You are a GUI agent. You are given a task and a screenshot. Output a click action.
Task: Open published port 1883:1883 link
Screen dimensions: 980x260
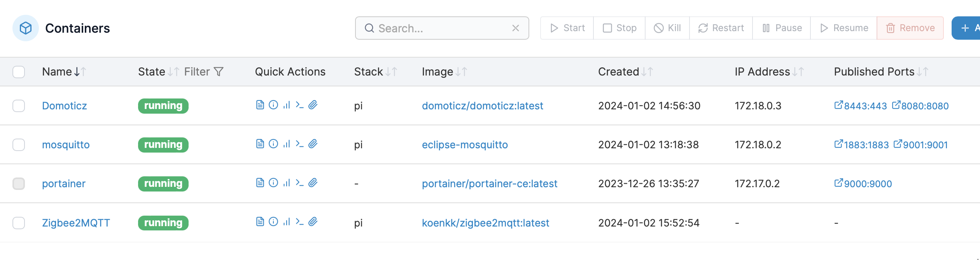click(x=861, y=145)
